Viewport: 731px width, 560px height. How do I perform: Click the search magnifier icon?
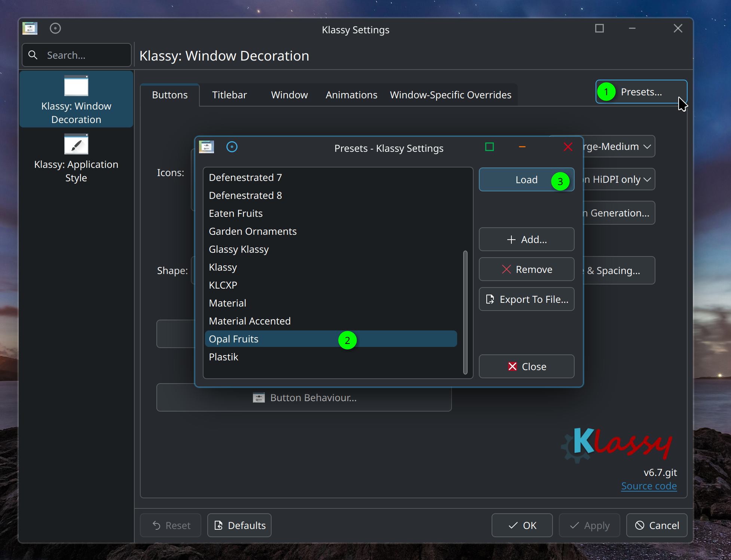point(33,55)
